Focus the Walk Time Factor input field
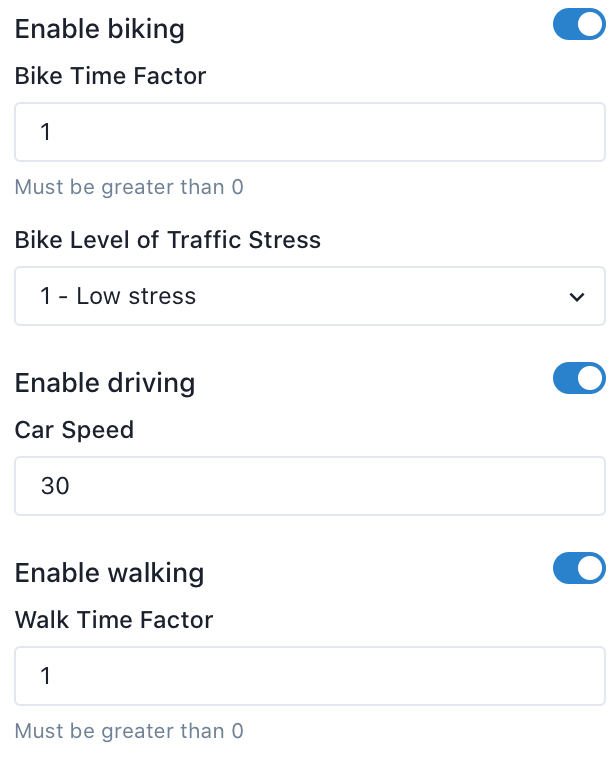 tap(309, 676)
